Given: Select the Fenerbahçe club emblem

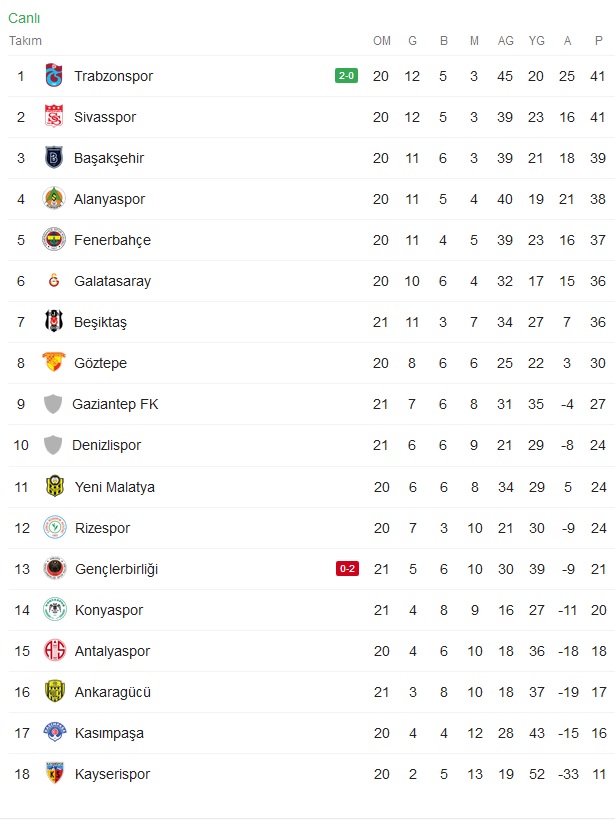Looking at the screenshot, I should [x=54, y=240].
